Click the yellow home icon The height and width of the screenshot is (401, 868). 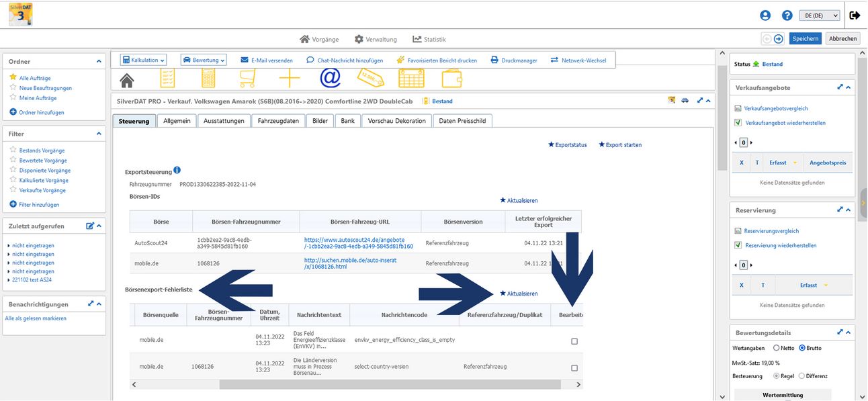(126, 79)
